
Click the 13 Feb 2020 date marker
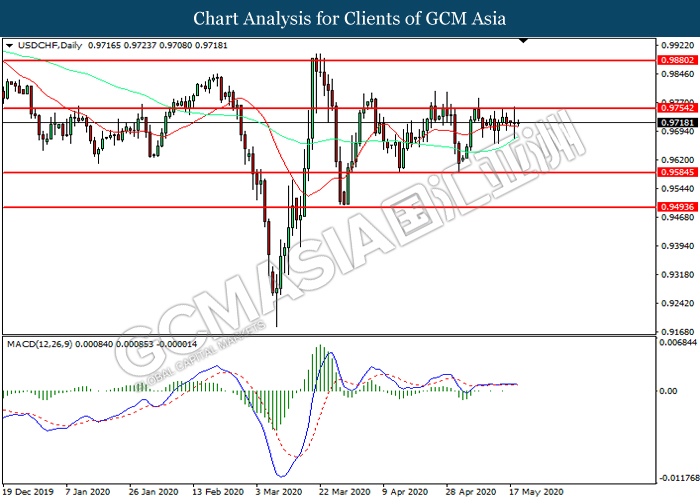(x=218, y=492)
